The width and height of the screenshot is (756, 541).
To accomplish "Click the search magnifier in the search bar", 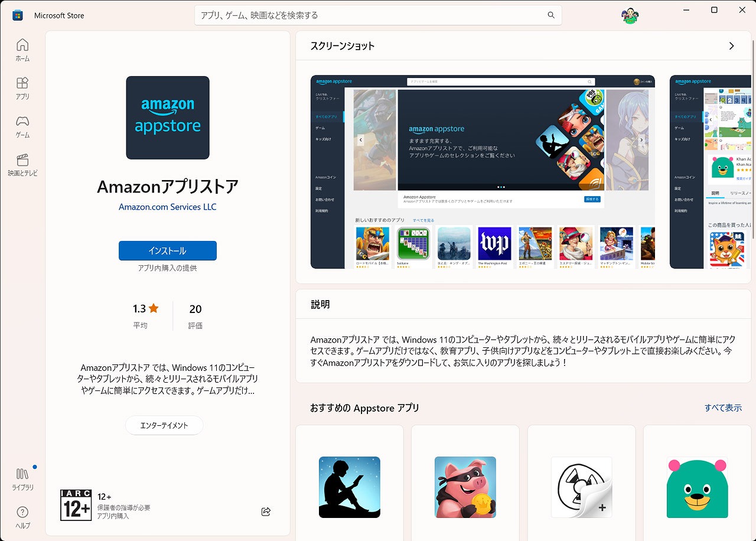I will [x=550, y=15].
